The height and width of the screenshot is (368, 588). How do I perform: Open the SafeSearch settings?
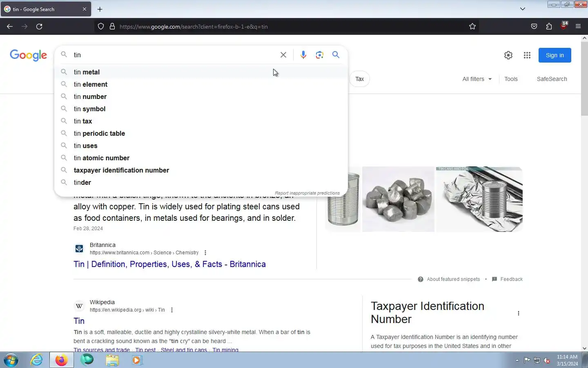[x=552, y=79]
